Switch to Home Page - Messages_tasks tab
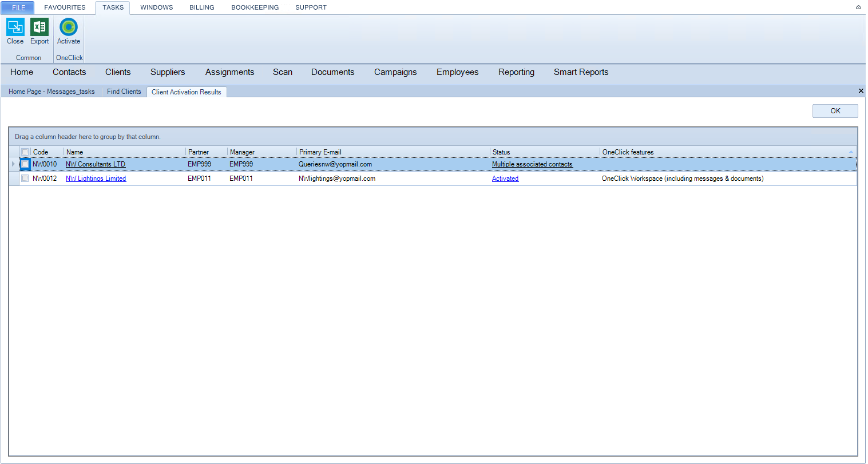Image resolution: width=868 pixels, height=464 pixels. (51, 92)
